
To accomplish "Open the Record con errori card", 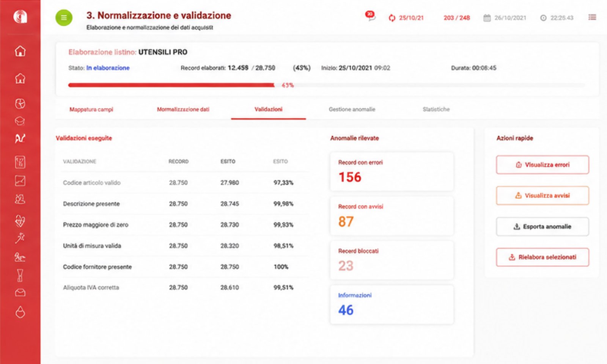I will tap(392, 172).
